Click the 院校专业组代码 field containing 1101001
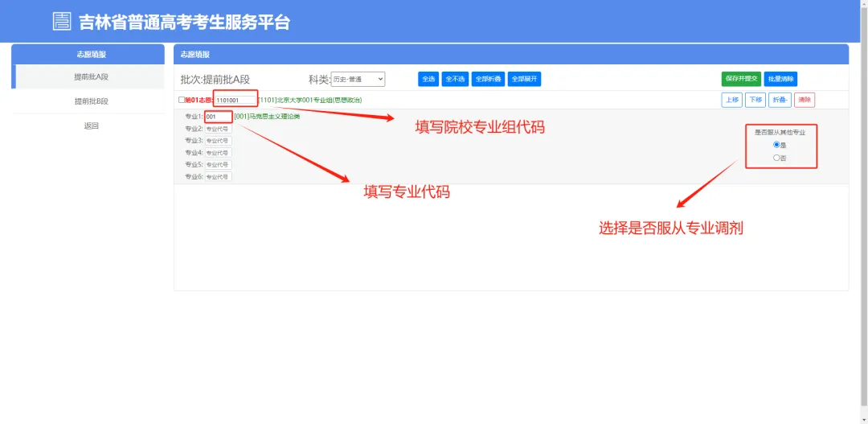This screenshot has height=424, width=868. 235,100
